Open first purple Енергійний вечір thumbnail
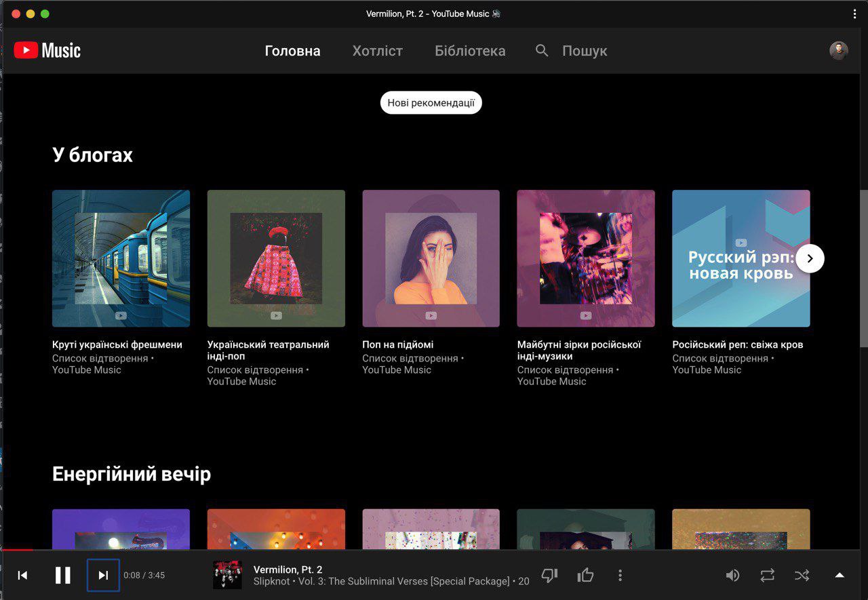This screenshot has width=868, height=600. [x=121, y=529]
